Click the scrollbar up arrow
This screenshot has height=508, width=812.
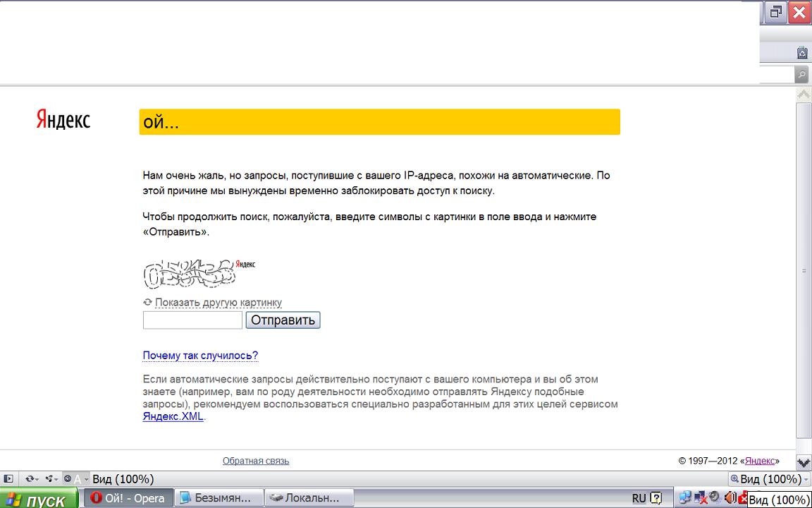[804, 95]
